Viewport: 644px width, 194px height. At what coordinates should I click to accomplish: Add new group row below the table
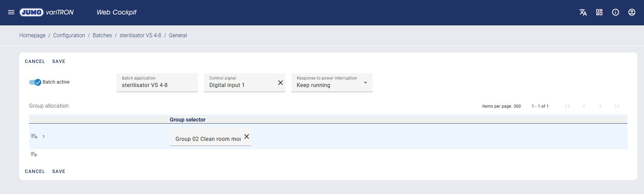(34, 154)
